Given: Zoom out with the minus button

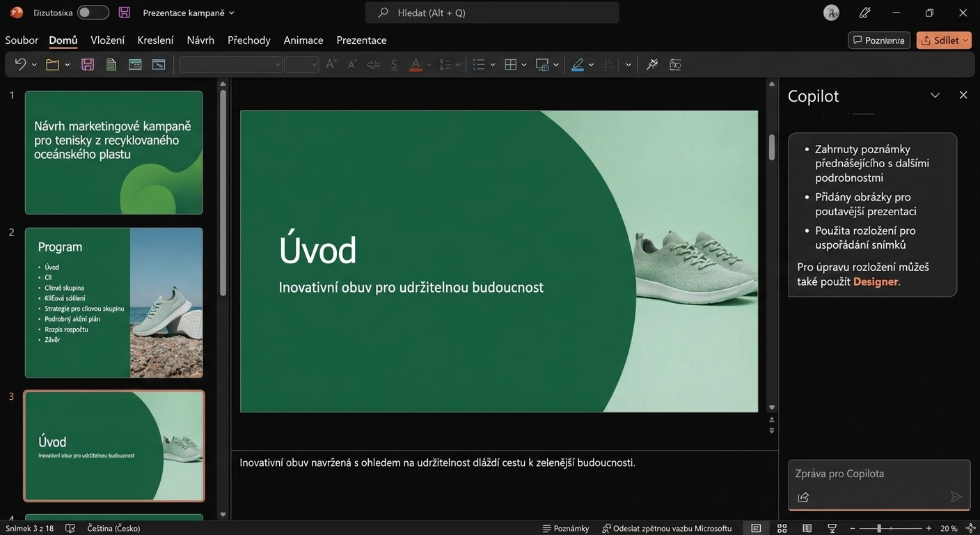Looking at the screenshot, I should pyautogui.click(x=853, y=529).
